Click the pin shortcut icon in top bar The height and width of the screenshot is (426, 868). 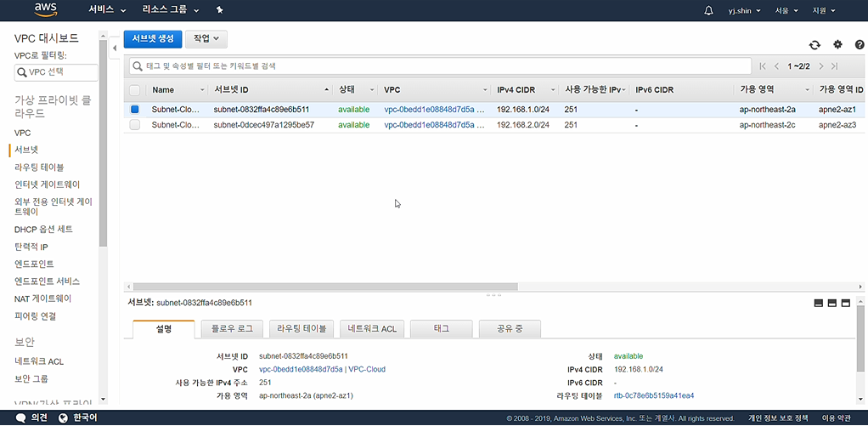[220, 10]
